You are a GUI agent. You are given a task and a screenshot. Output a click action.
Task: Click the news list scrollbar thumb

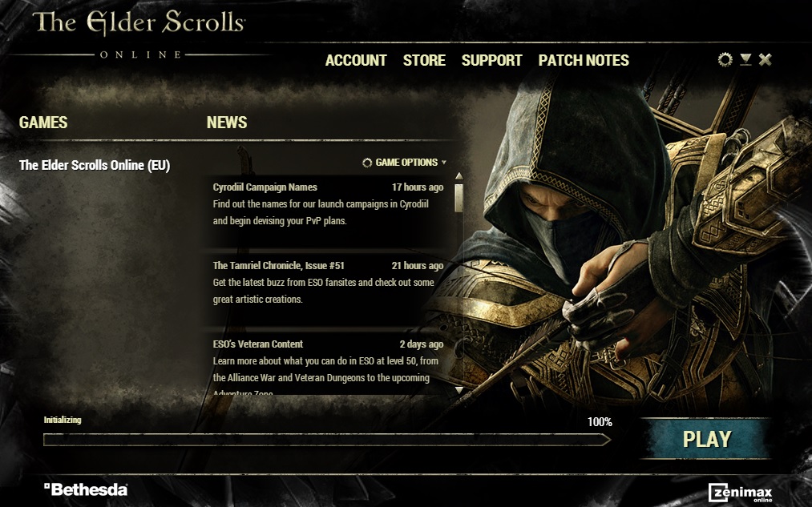(x=459, y=197)
